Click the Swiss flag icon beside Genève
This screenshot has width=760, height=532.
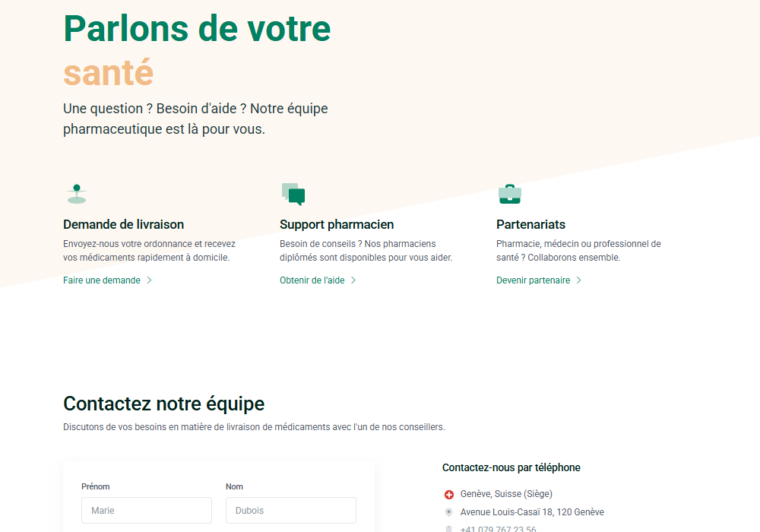448,495
